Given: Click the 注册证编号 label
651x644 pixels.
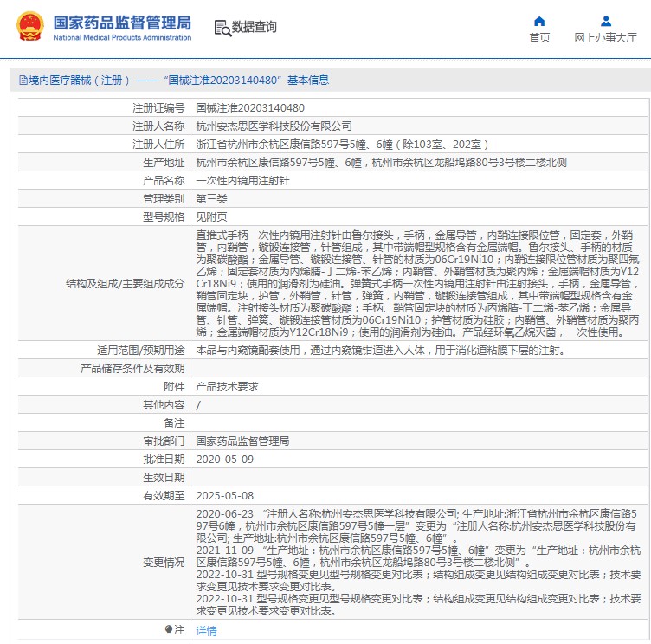Looking at the screenshot, I should click(x=158, y=108).
